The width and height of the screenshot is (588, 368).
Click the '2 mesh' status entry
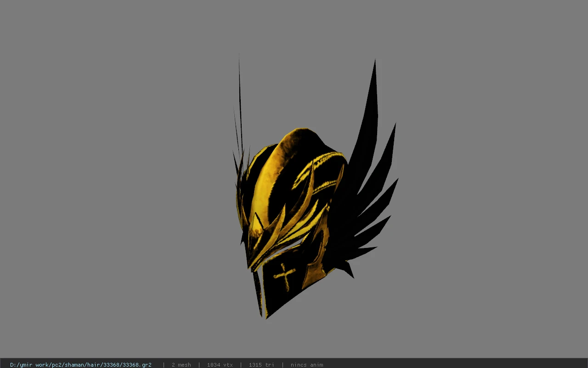click(181, 365)
